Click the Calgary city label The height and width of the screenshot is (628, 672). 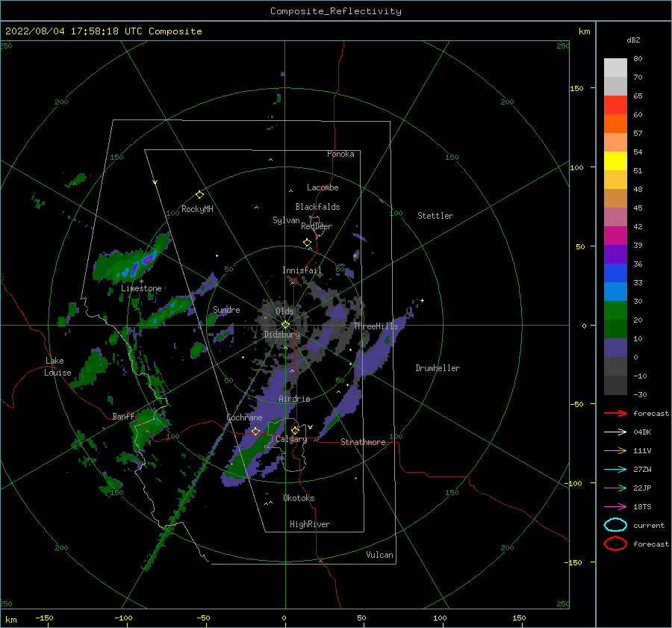(291, 439)
